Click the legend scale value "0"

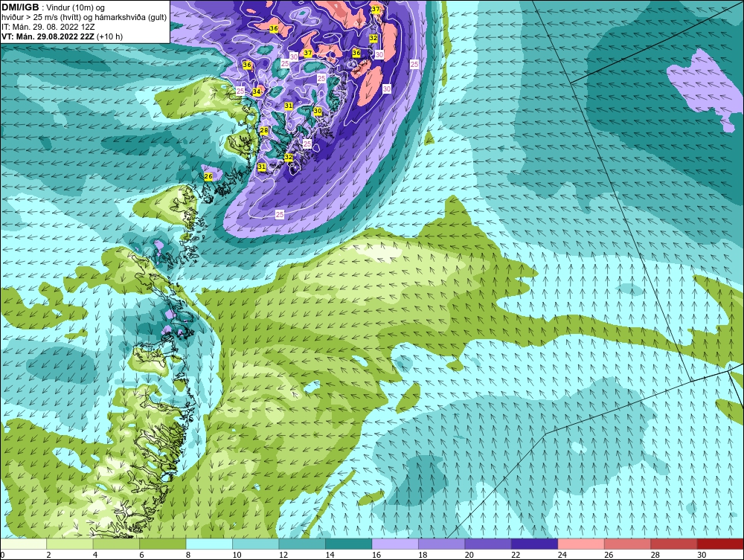tap(2, 555)
